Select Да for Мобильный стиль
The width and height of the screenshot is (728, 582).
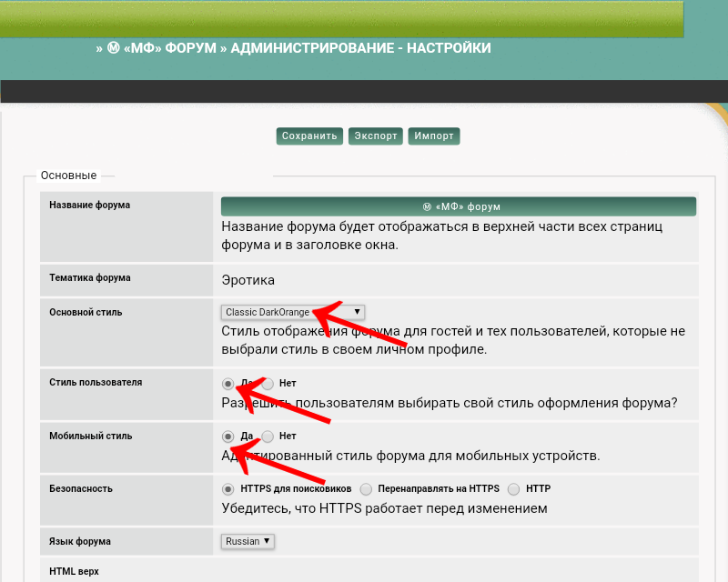point(227,436)
